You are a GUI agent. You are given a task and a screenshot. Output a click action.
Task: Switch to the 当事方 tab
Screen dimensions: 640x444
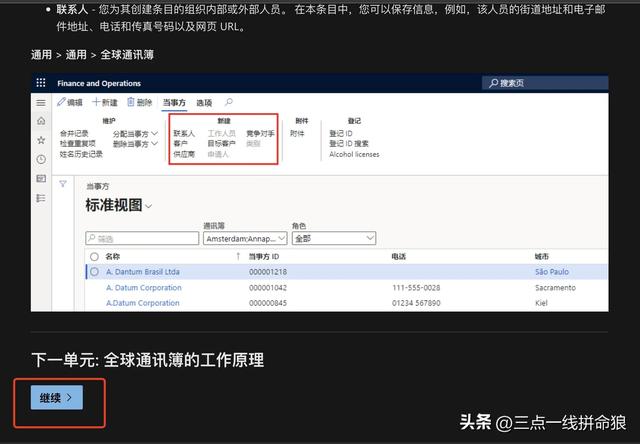click(x=175, y=103)
